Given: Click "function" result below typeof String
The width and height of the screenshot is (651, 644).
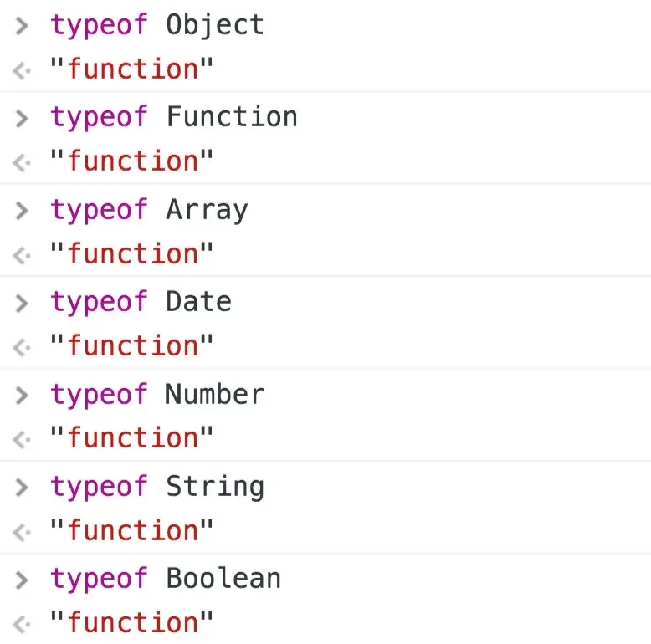Looking at the screenshot, I should (x=131, y=531).
